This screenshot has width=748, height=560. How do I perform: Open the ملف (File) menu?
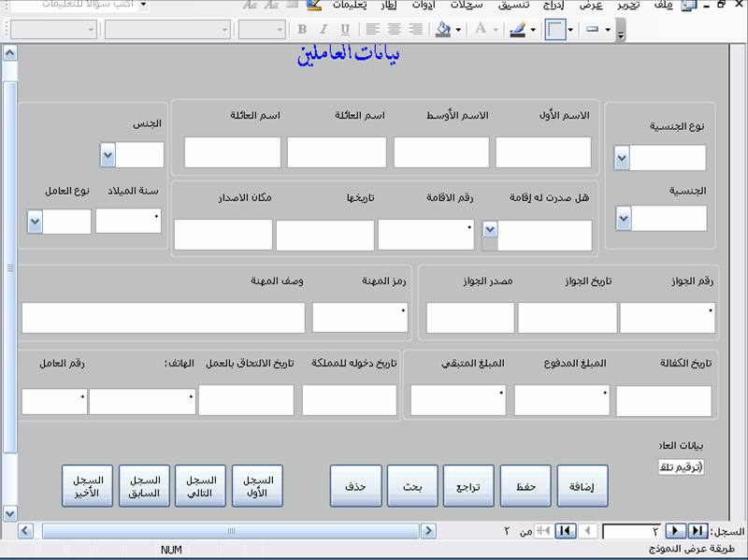664,6
